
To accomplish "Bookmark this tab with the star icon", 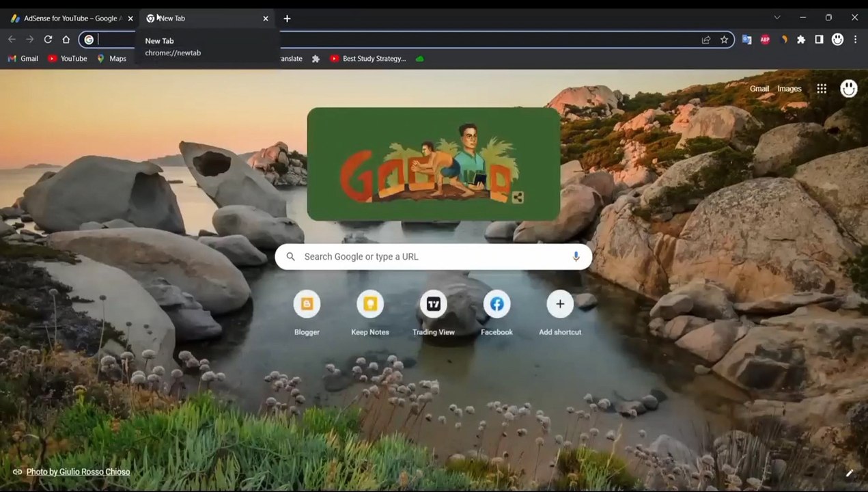I will pos(724,40).
